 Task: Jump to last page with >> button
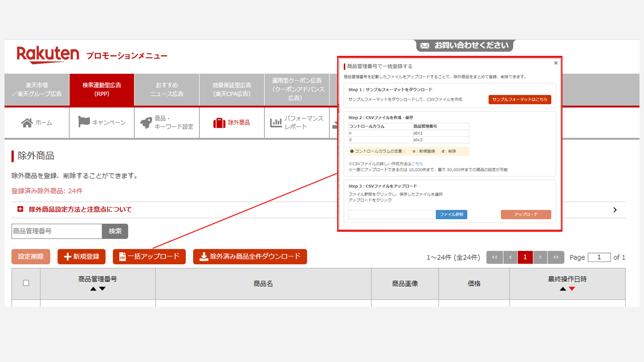[x=556, y=257]
